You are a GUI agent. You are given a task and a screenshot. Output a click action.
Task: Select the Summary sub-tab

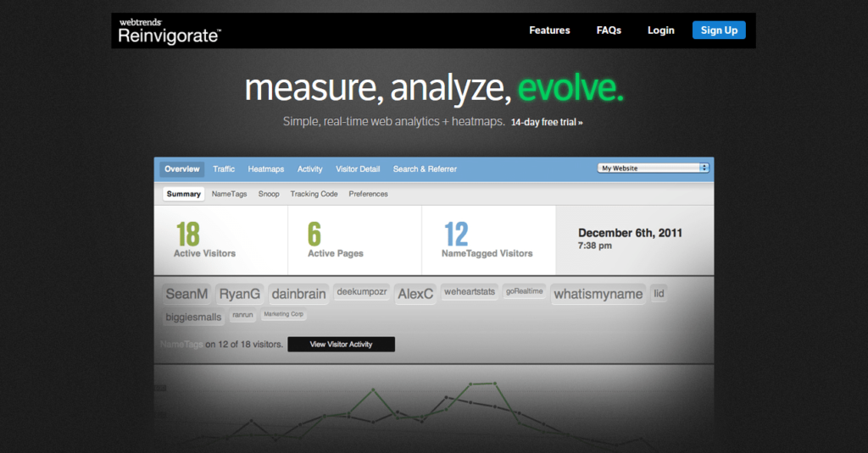point(184,194)
